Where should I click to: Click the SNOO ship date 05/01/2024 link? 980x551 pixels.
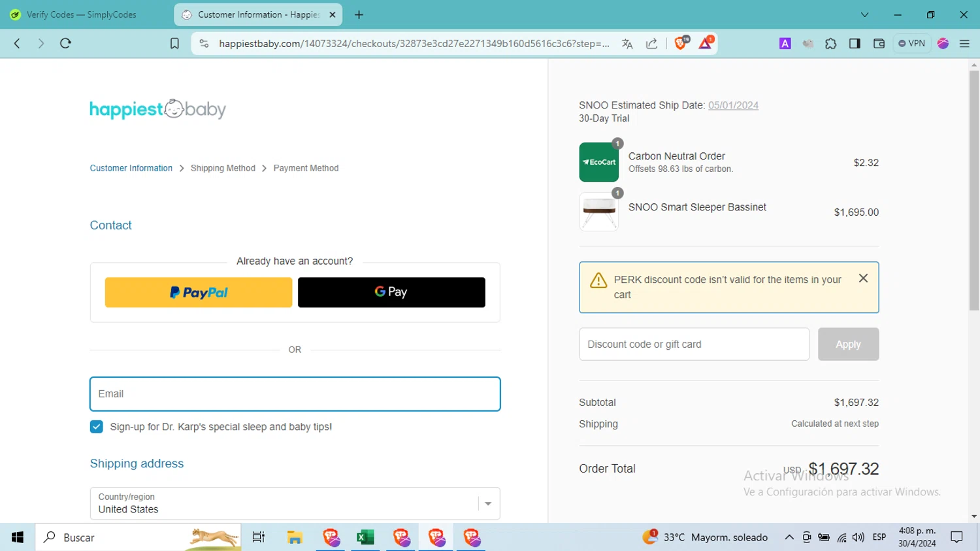click(x=733, y=105)
